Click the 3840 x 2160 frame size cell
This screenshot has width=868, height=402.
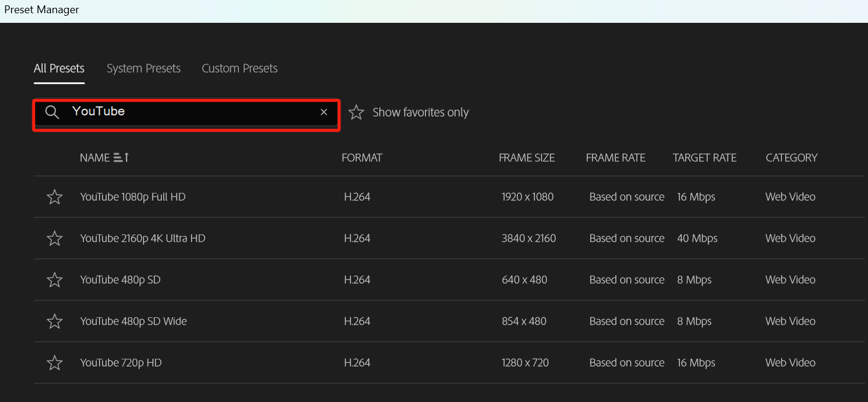(x=529, y=239)
